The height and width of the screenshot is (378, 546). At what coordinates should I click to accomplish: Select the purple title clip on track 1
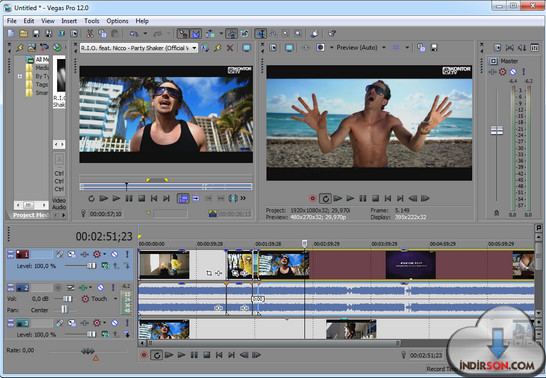point(411,265)
